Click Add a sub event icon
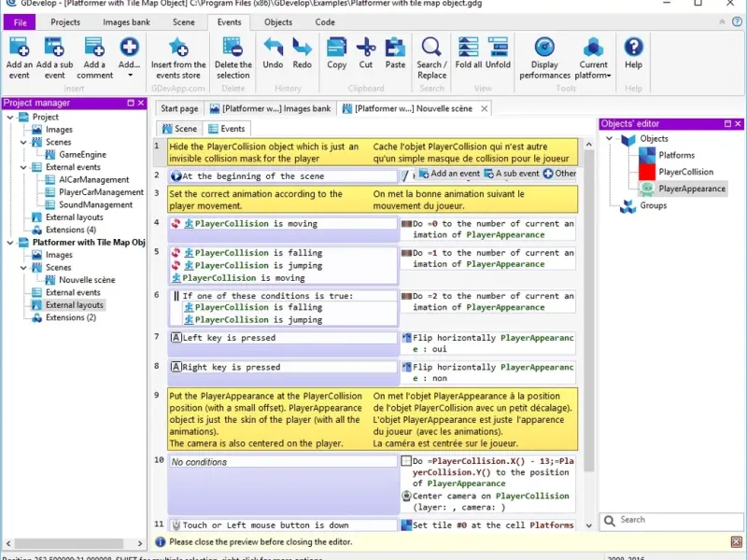The width and height of the screenshot is (747, 560). click(x=54, y=48)
